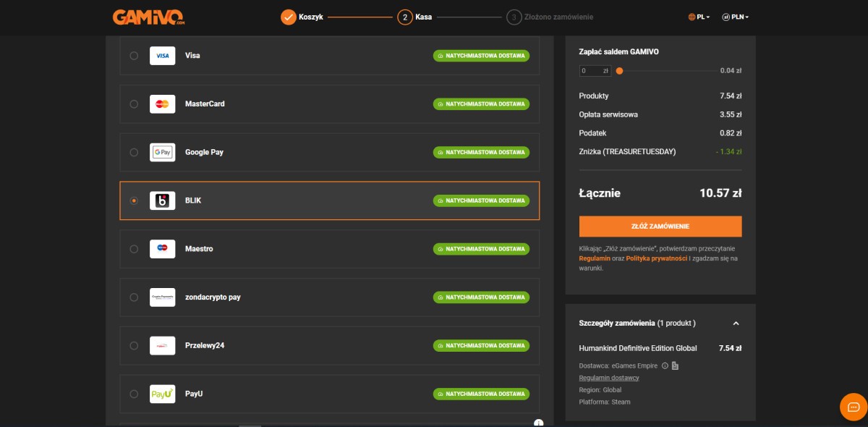868x427 pixels.
Task: Click the Przelewy24 payment label
Action: [205, 346]
